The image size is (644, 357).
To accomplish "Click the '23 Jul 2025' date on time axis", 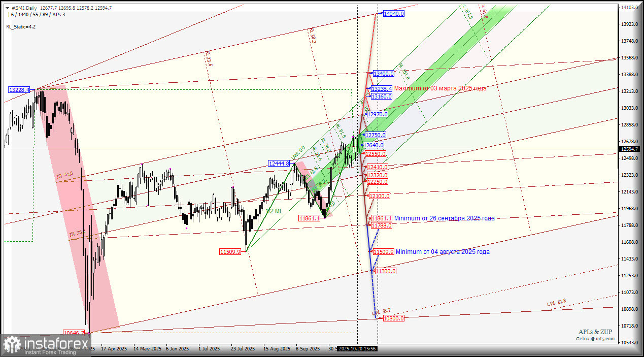I will 243,349.
